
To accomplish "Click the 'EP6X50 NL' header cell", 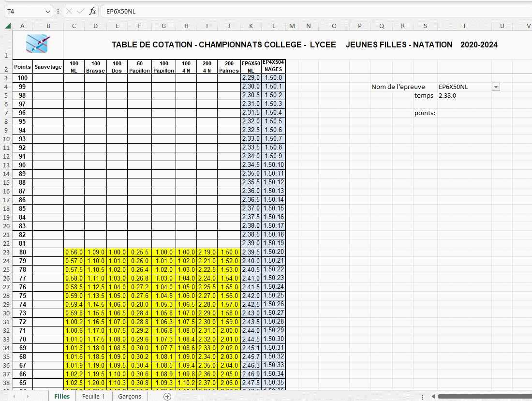I will tap(251, 67).
